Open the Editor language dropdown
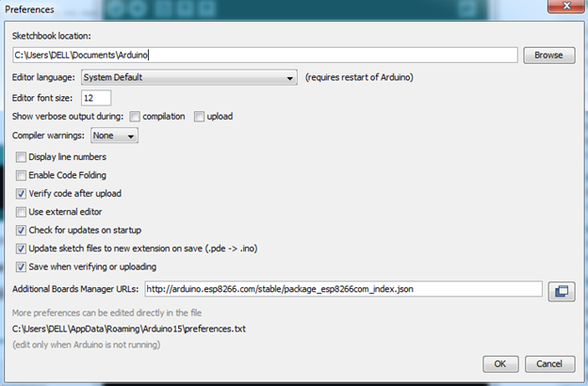The image size is (588, 386). (x=189, y=77)
